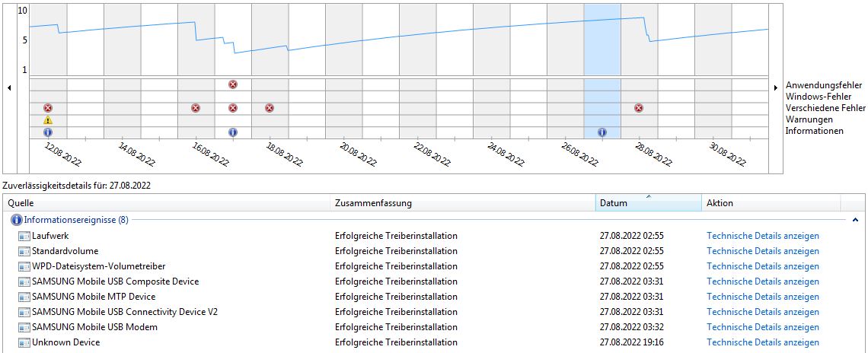The width and height of the screenshot is (868, 353).
Task: Click the Warnungen legend label
Action: 809,119
